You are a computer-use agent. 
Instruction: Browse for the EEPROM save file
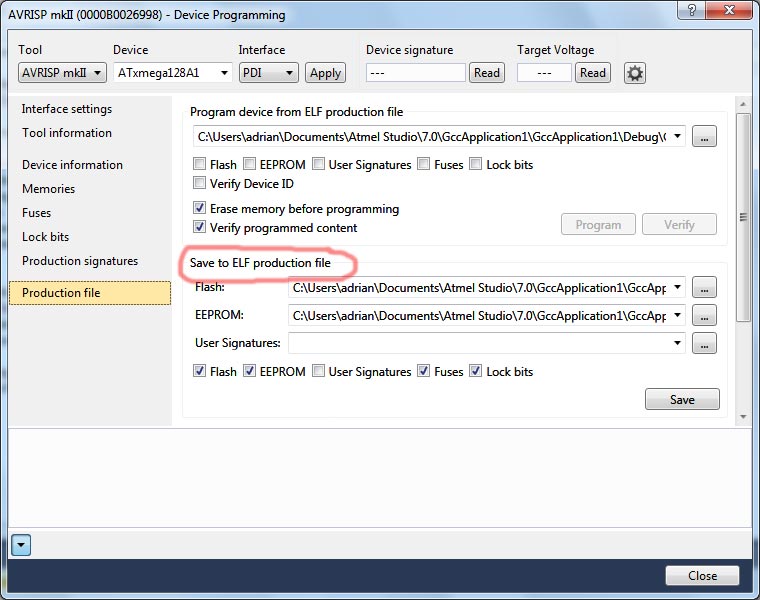click(x=704, y=316)
